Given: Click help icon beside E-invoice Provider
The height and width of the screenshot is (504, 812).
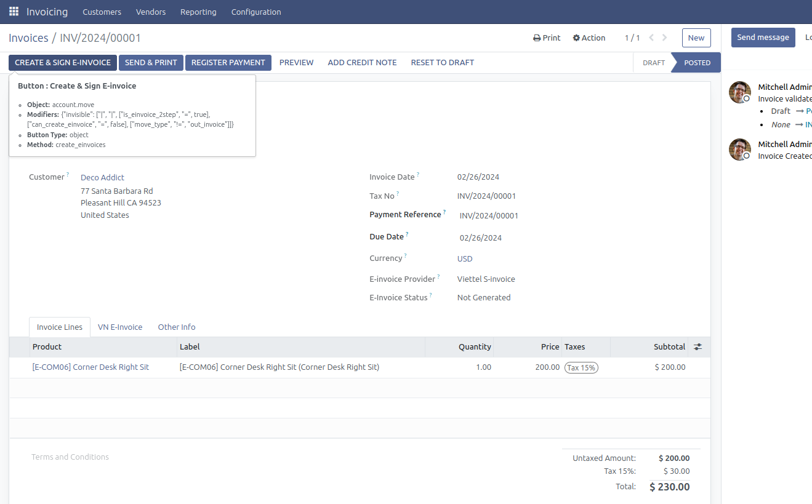Looking at the screenshot, I should point(438,277).
